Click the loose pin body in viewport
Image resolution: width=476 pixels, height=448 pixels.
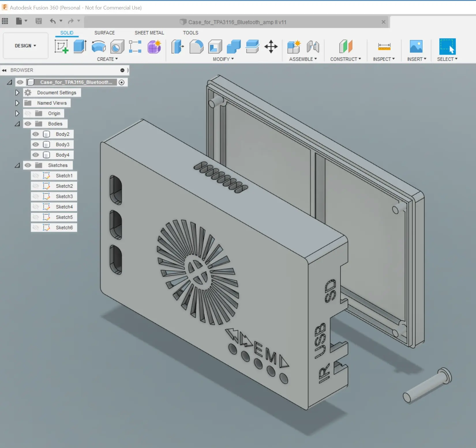(427, 385)
